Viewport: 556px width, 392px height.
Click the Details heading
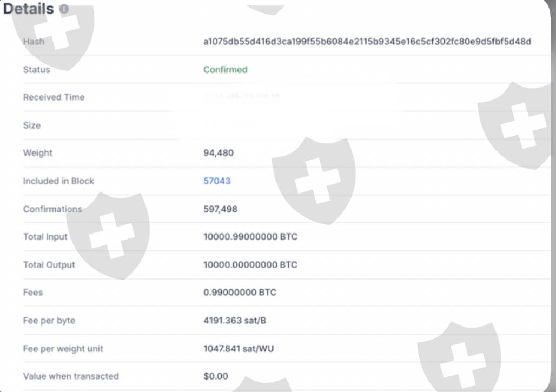pos(29,9)
